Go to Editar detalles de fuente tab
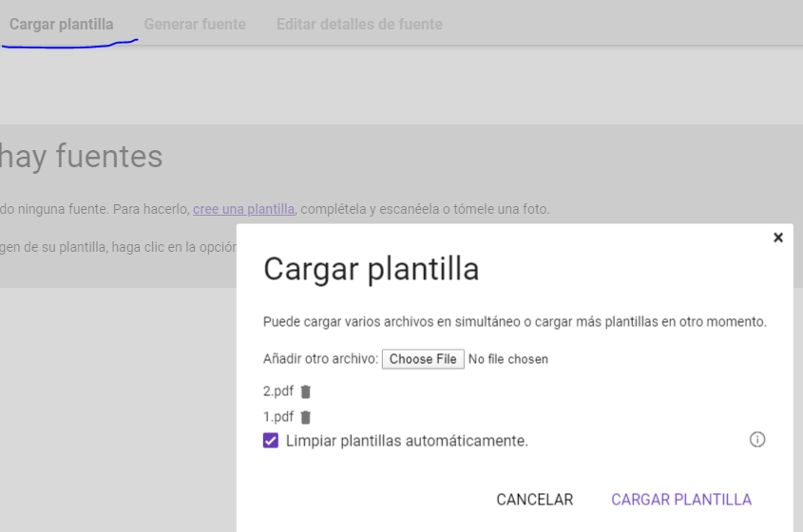 coord(359,24)
